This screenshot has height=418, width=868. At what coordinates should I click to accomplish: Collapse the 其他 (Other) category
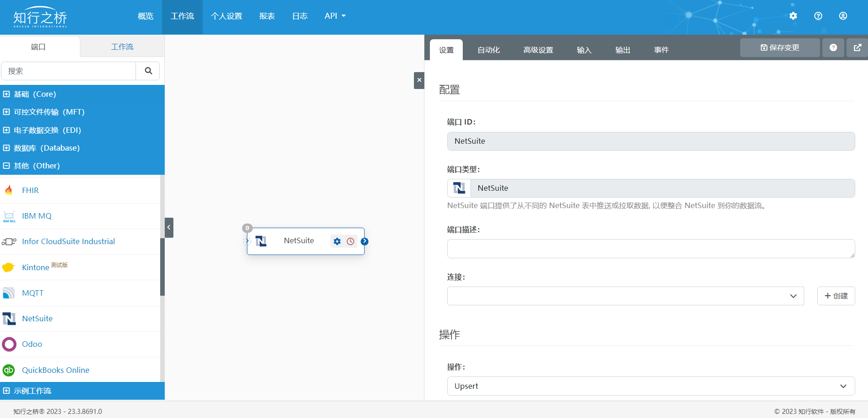(x=82, y=166)
